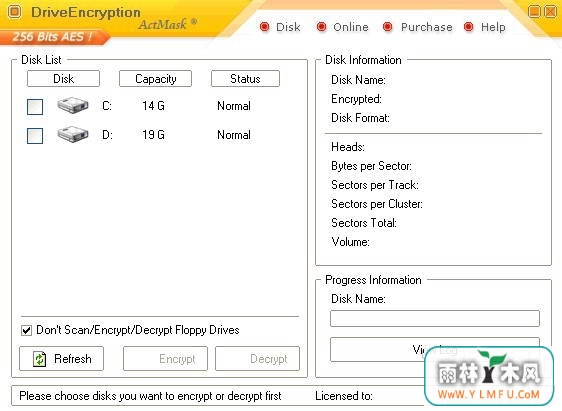
Task: Click the Licensed to: status text
Action: click(344, 396)
